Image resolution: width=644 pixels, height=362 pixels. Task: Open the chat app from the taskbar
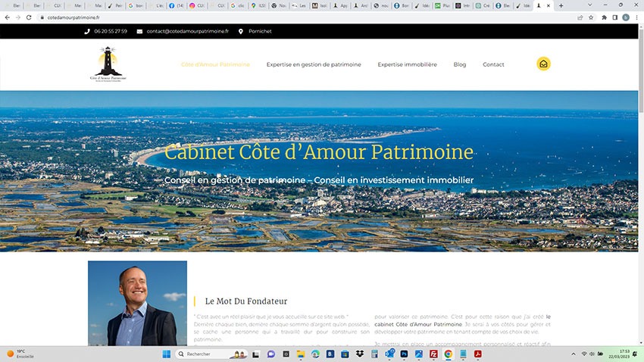(271, 354)
